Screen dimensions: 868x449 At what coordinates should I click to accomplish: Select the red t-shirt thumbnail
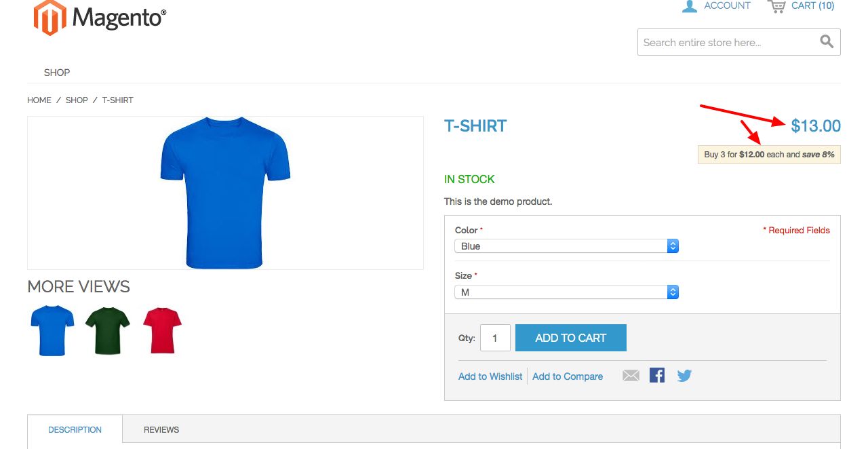[x=163, y=330]
